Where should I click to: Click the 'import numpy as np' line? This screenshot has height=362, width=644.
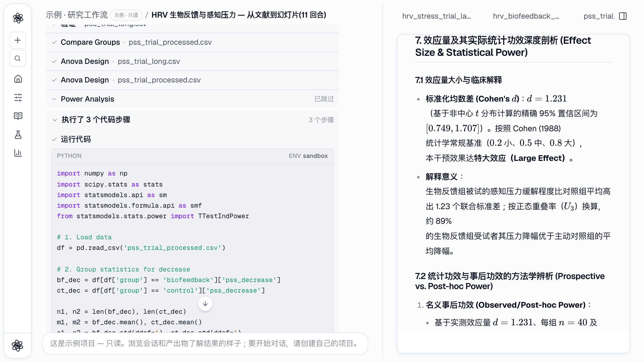coord(92,173)
